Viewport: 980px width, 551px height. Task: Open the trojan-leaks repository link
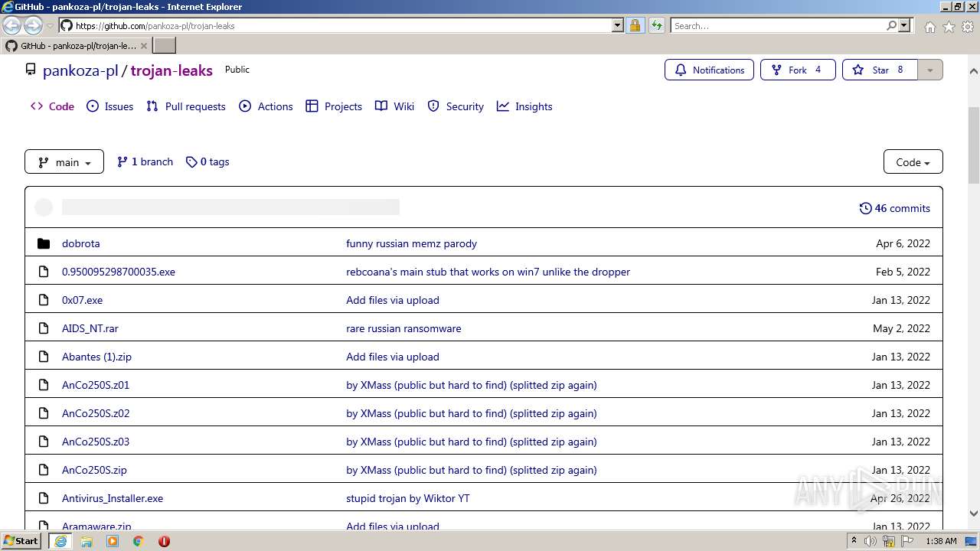click(171, 70)
